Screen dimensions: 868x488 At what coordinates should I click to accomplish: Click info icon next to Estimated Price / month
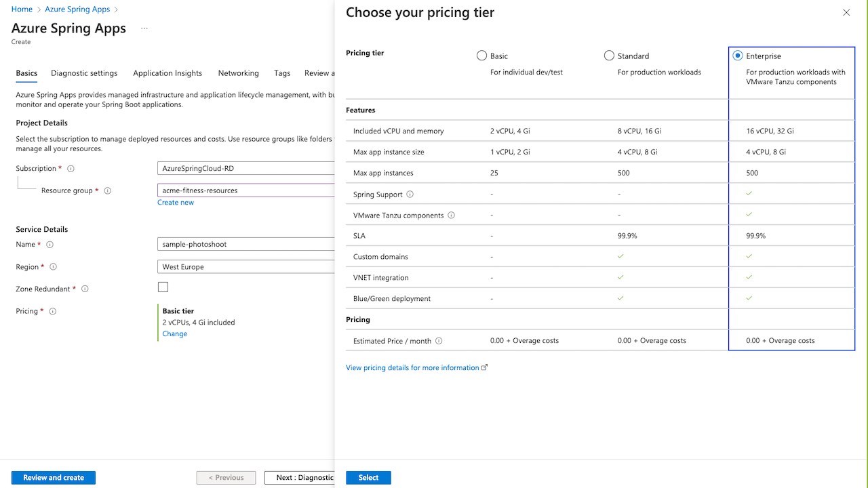(439, 341)
